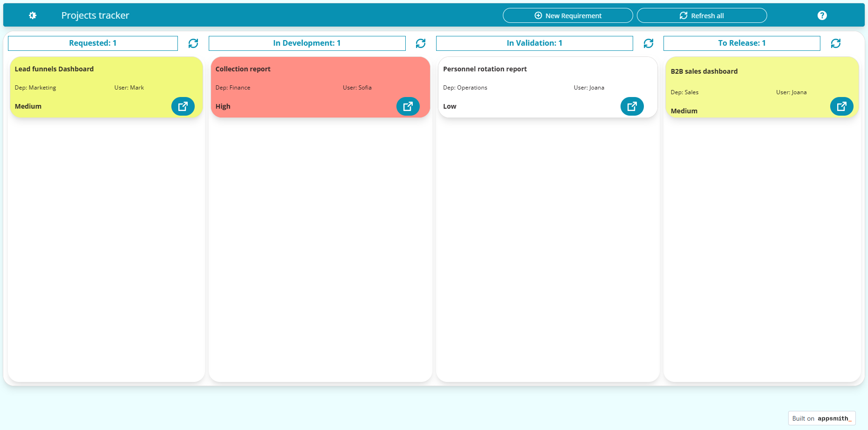This screenshot has width=868, height=430.
Task: Open Lead funnels Dashboard details
Action: [x=183, y=106]
